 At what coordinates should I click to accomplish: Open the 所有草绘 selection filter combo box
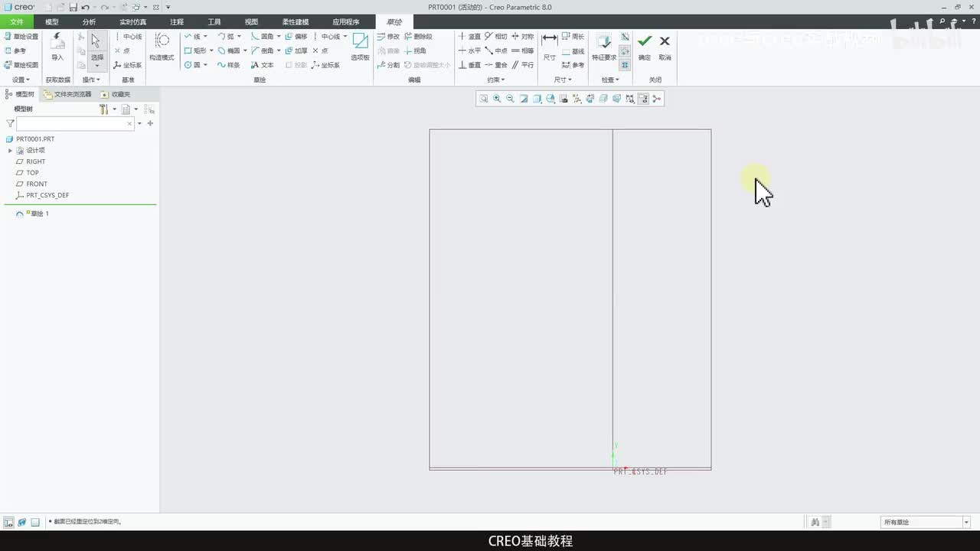926,522
